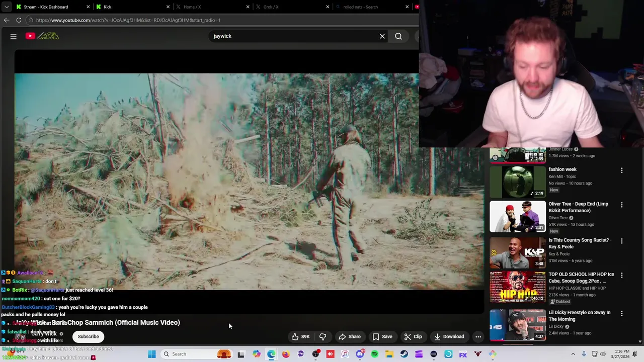Click the Subscribe button
The image size is (644, 362).
(x=88, y=337)
